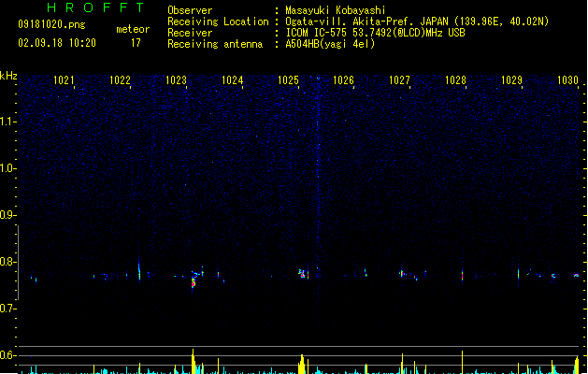Click the 1027 time axis label

coord(399,80)
